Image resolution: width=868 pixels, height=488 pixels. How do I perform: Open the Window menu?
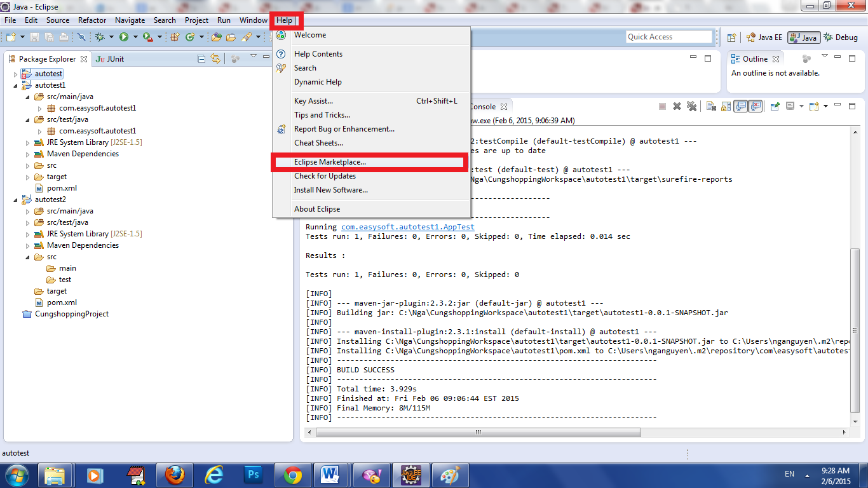pyautogui.click(x=253, y=20)
